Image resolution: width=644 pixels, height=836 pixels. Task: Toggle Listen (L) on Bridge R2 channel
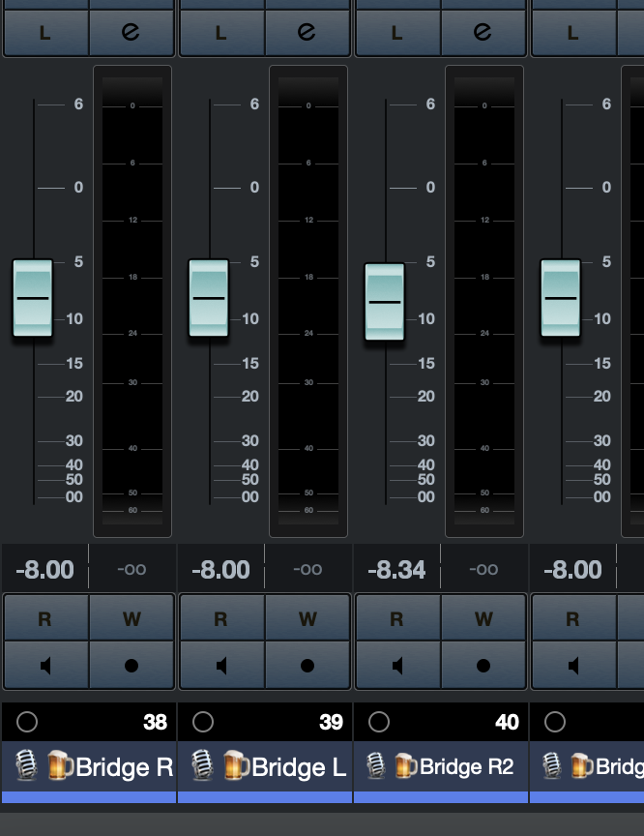tap(397, 33)
